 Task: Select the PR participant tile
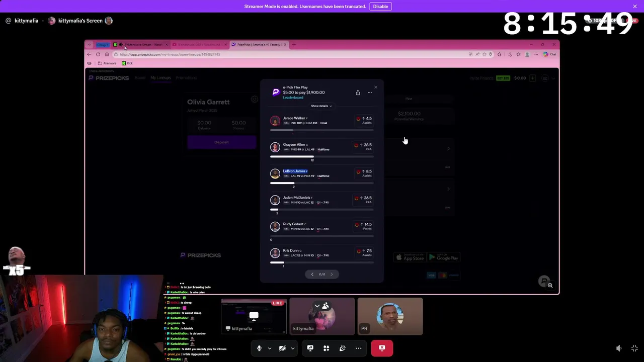click(x=390, y=316)
